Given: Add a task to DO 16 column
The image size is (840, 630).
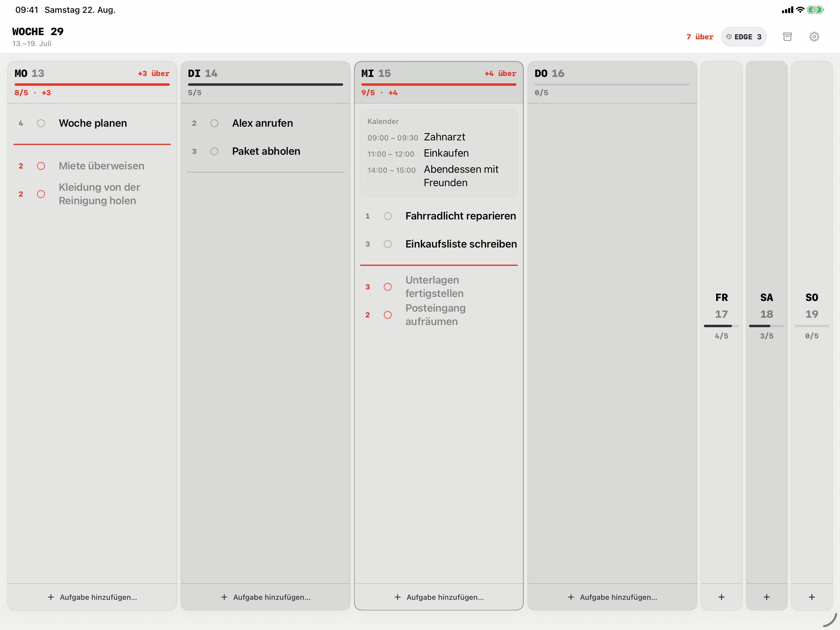Looking at the screenshot, I should [x=612, y=597].
